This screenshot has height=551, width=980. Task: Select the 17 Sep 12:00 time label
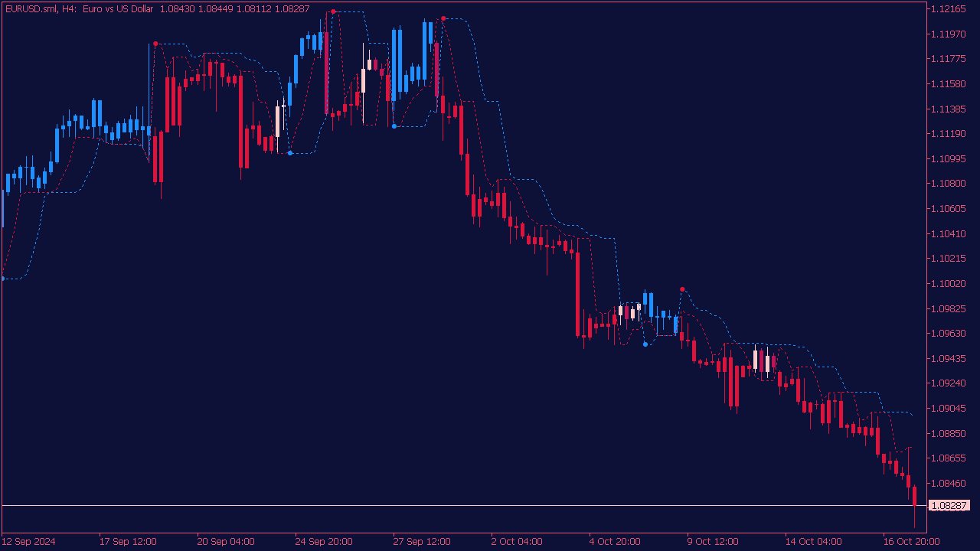click(128, 541)
